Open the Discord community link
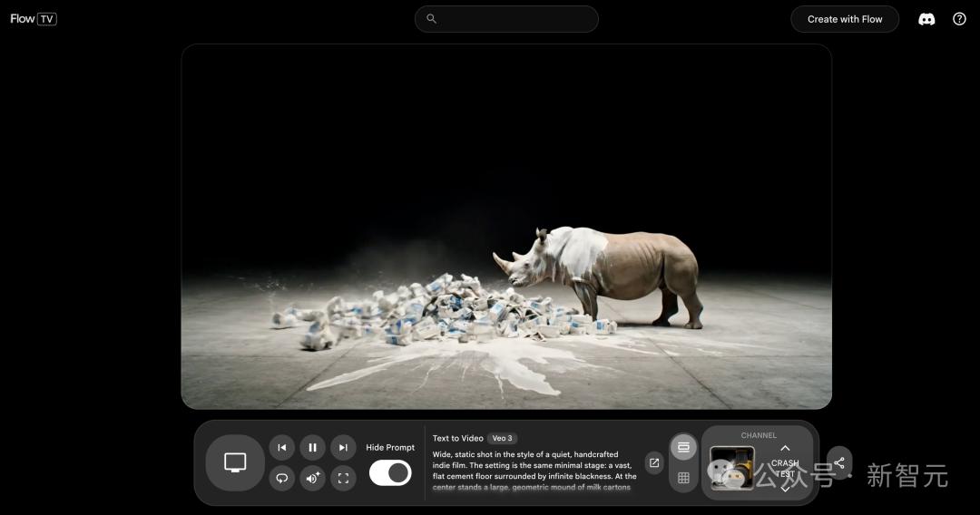Viewport: 980px width, 515px height. click(x=926, y=19)
